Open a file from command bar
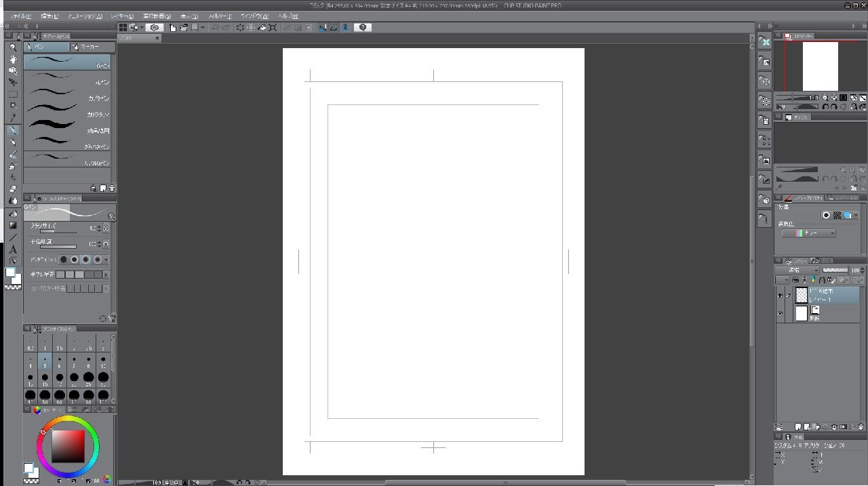This screenshot has height=486, width=868. click(x=183, y=27)
